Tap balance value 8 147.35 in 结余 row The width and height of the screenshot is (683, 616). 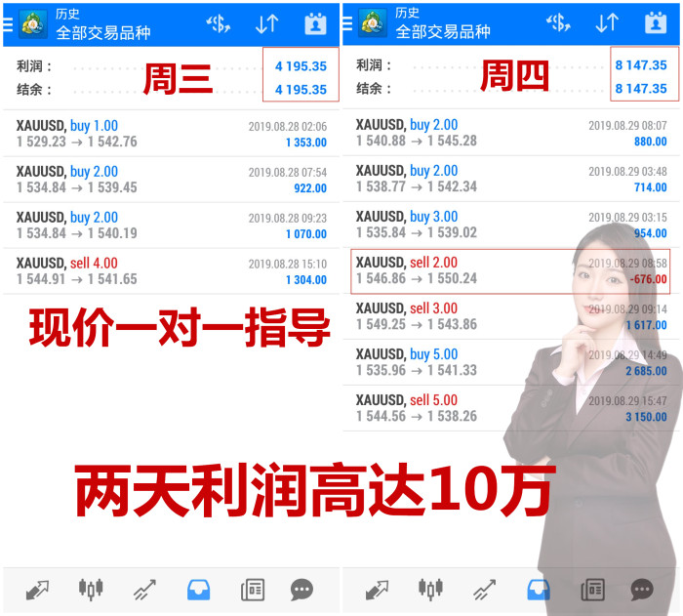(x=641, y=89)
